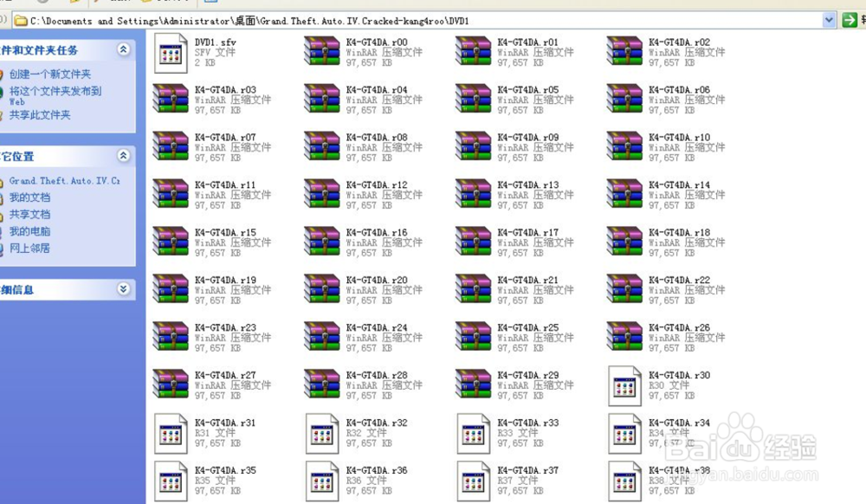Click the K4-GT4DA.r17 file name
This screenshot has width=866, height=504.
coord(528,232)
